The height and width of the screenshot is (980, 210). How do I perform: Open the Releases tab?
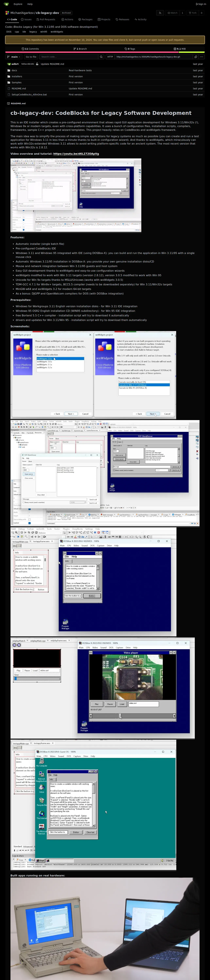[x=122, y=19]
